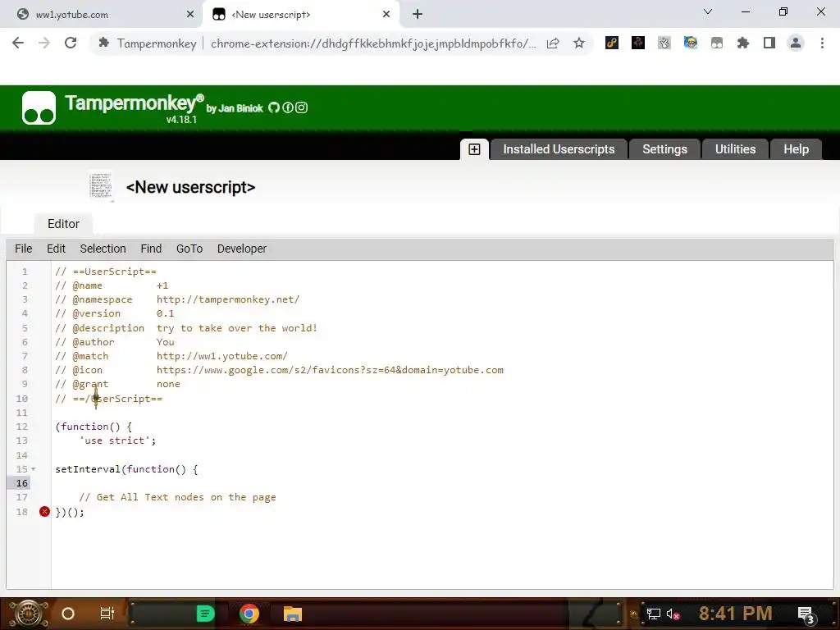Image resolution: width=840 pixels, height=630 pixels.
Task: Click the muted volume tray icon
Action: 673,614
